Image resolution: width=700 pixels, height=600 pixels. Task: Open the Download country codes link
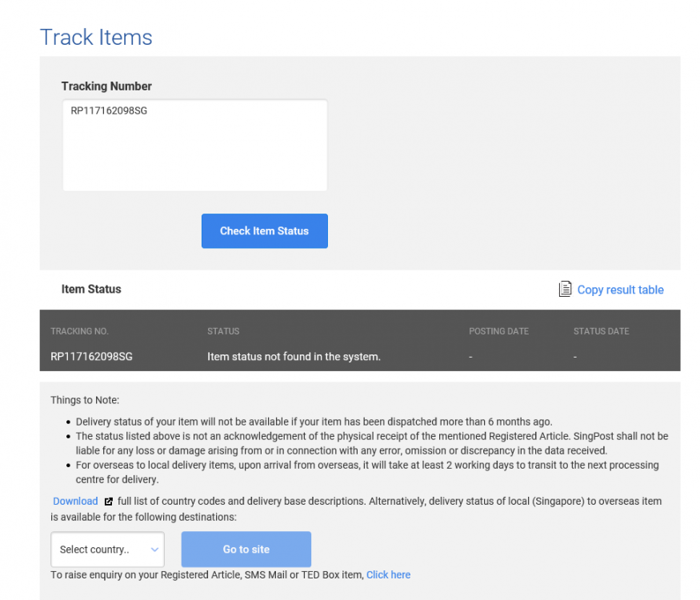75,502
